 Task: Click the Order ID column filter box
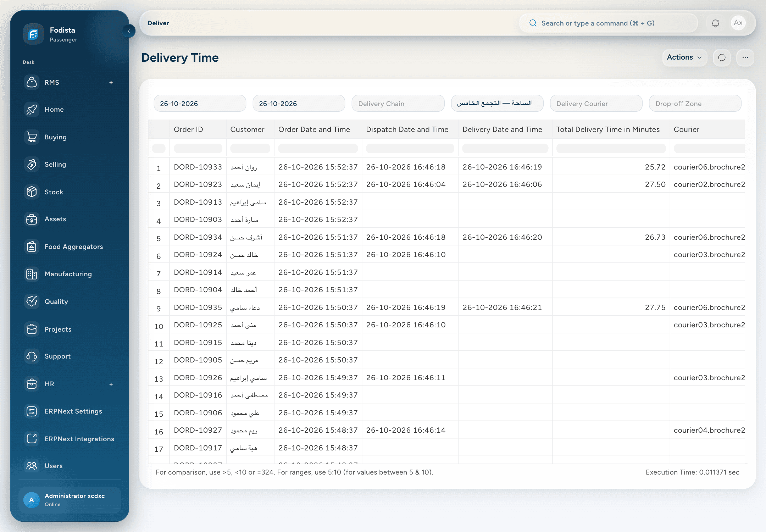pyautogui.click(x=198, y=148)
